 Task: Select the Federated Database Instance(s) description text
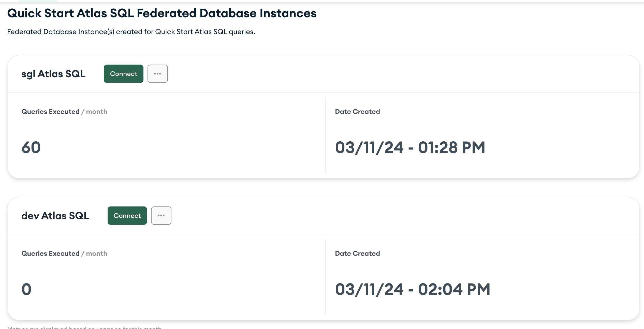(131, 32)
